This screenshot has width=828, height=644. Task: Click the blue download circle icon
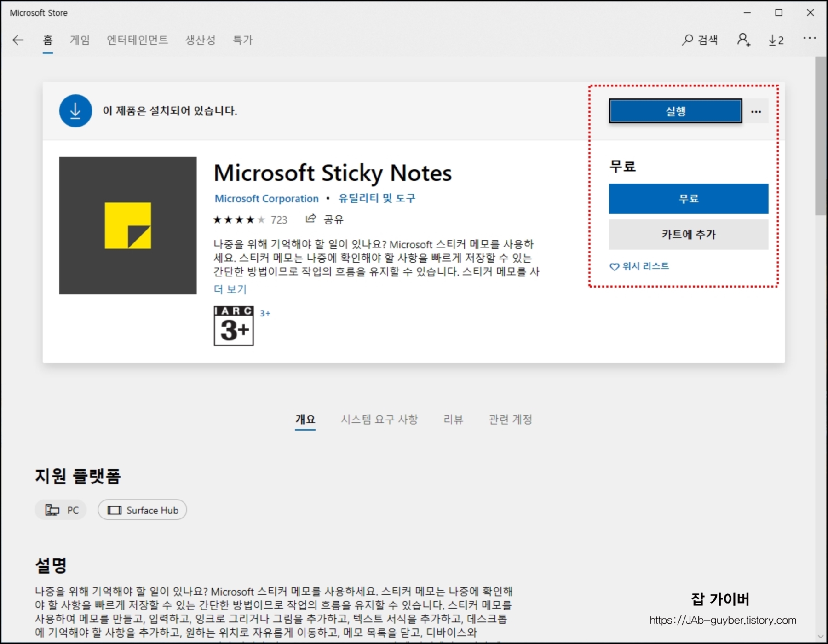click(x=75, y=111)
